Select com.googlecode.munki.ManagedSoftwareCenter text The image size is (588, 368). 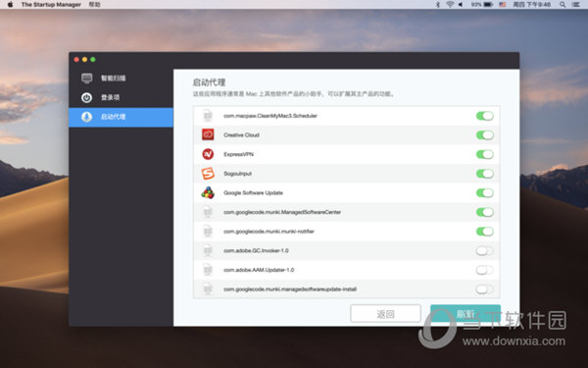[282, 212]
